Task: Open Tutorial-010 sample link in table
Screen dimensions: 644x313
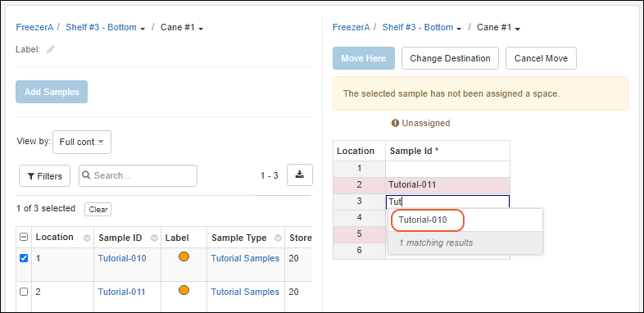Action: 121,258
